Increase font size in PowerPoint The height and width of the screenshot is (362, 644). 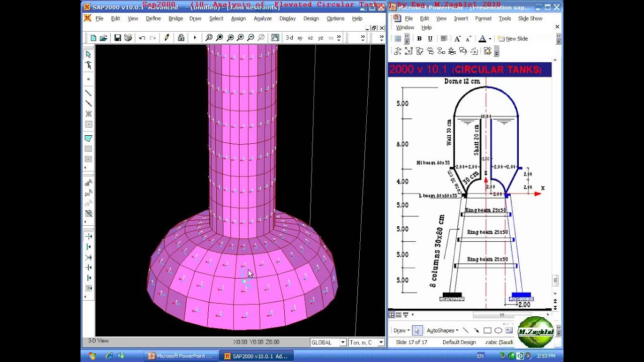(x=457, y=39)
